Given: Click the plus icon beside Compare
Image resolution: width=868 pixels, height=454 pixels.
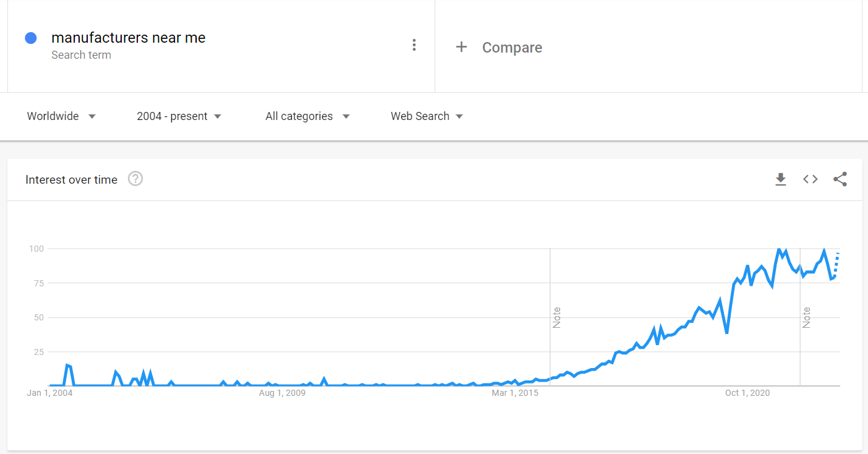Looking at the screenshot, I should (461, 47).
